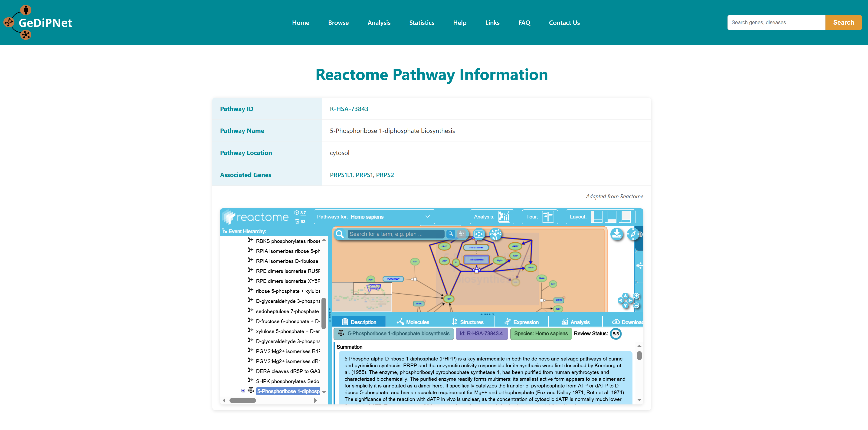Select the first Layout option
Screen dimensions: 868x430
596,217
